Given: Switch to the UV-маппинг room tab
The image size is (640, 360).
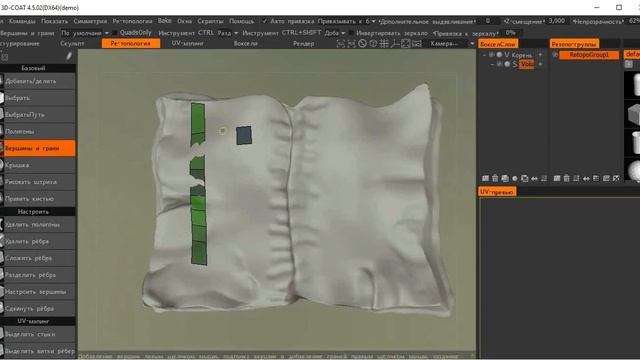Looking at the screenshot, I should pos(187,43).
